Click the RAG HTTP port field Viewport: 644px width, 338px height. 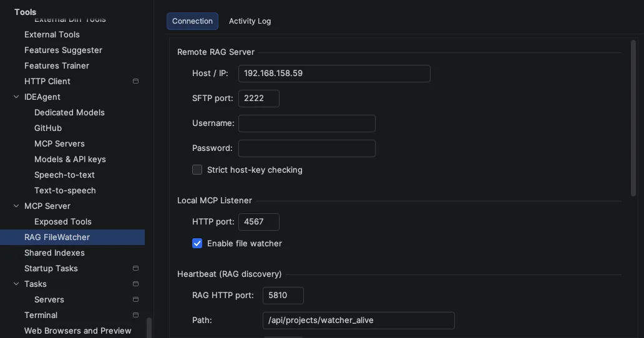[283, 296]
